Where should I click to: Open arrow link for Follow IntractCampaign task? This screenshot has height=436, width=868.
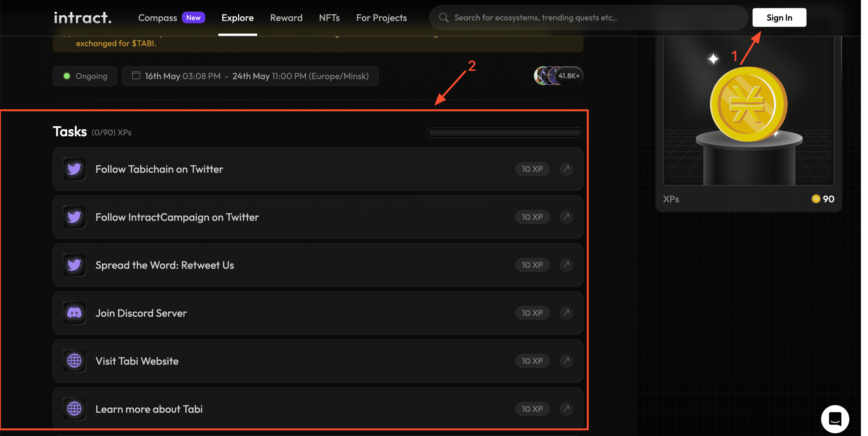(566, 217)
